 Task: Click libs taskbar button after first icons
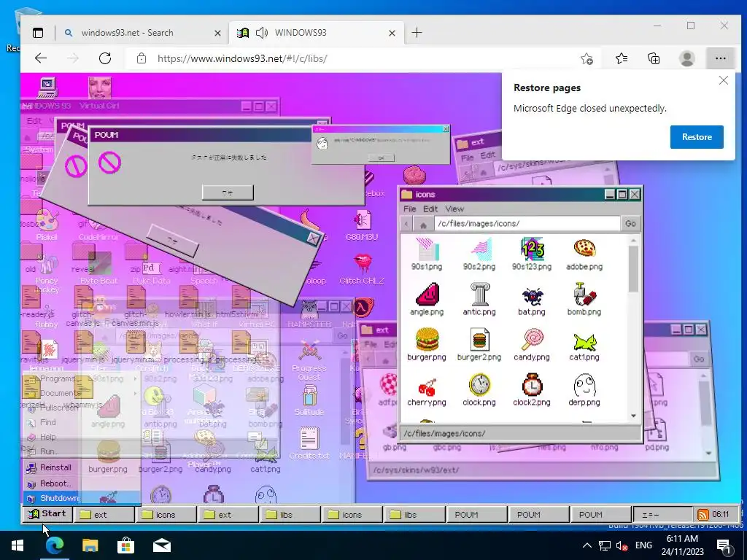coord(290,515)
